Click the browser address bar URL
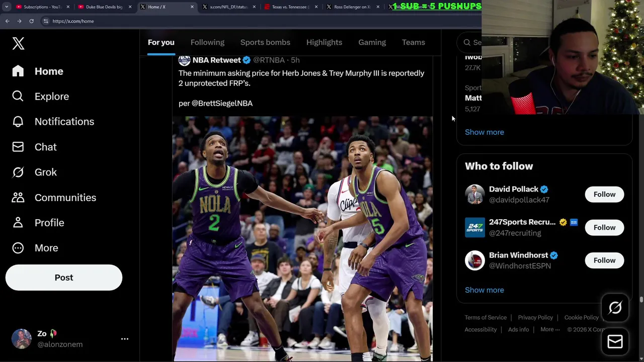 pos(73,21)
